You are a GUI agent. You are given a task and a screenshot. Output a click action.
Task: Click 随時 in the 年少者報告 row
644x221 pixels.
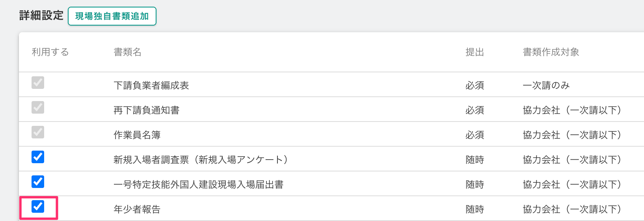click(475, 209)
